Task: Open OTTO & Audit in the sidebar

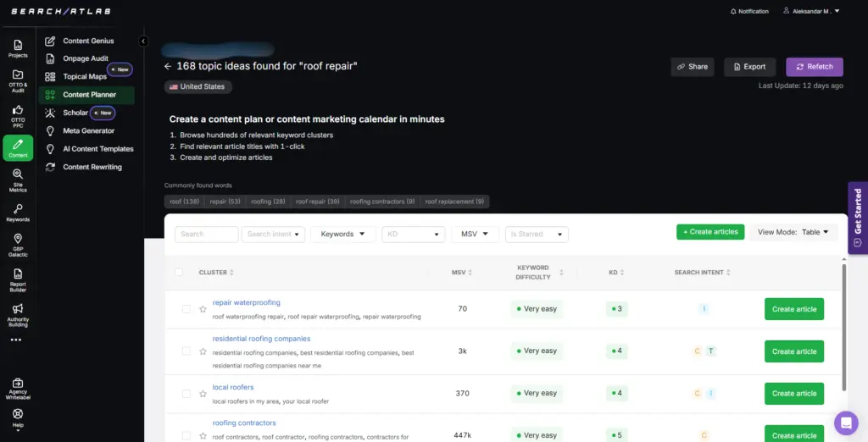Action: 18,80
